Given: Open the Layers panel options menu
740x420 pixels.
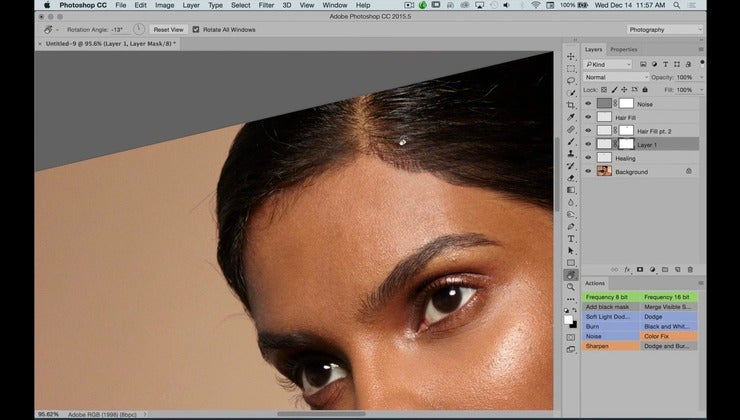Looking at the screenshot, I should (x=701, y=49).
